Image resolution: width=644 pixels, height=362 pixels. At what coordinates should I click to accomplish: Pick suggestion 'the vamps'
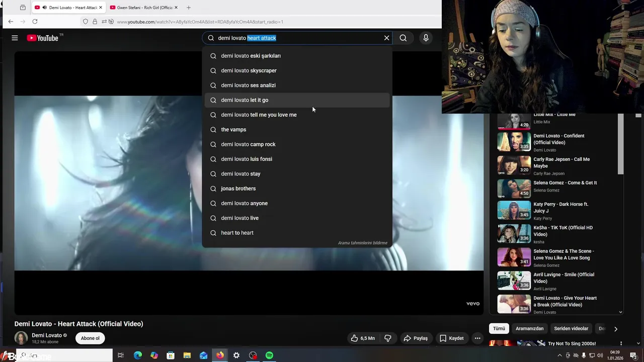(297, 129)
